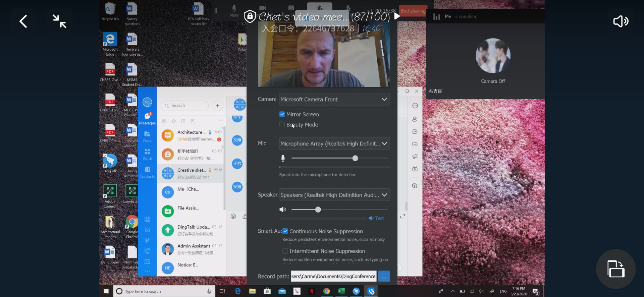The image size is (644, 297).
Task: Tap the rotate screen icon
Action: click(615, 269)
